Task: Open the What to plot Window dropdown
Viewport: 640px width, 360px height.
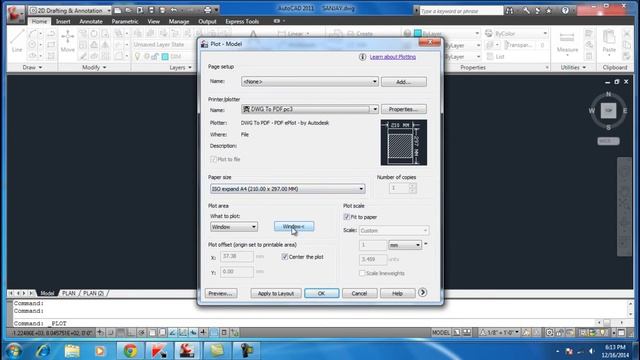Action: coord(234,227)
